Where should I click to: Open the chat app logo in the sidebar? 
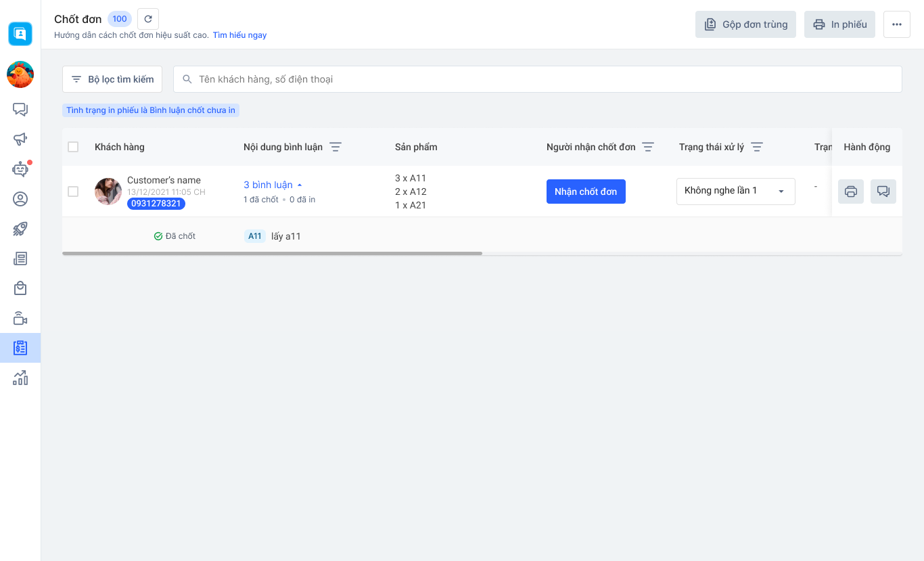20,34
